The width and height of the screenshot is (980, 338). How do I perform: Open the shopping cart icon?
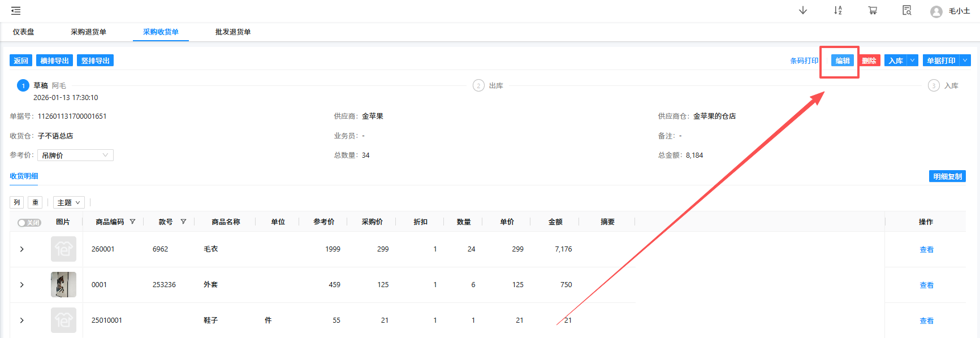(x=873, y=11)
